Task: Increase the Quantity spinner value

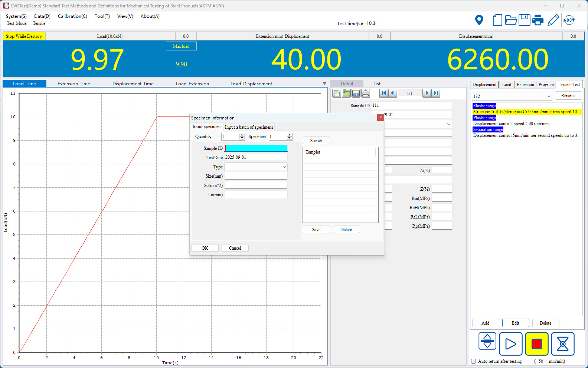Action: tap(242, 135)
